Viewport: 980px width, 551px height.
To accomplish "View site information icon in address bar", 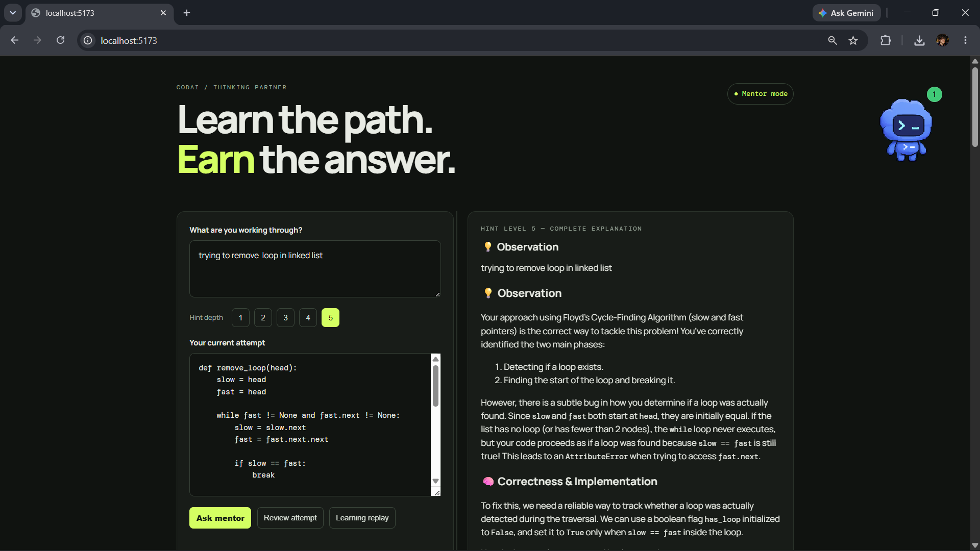I will point(88,40).
